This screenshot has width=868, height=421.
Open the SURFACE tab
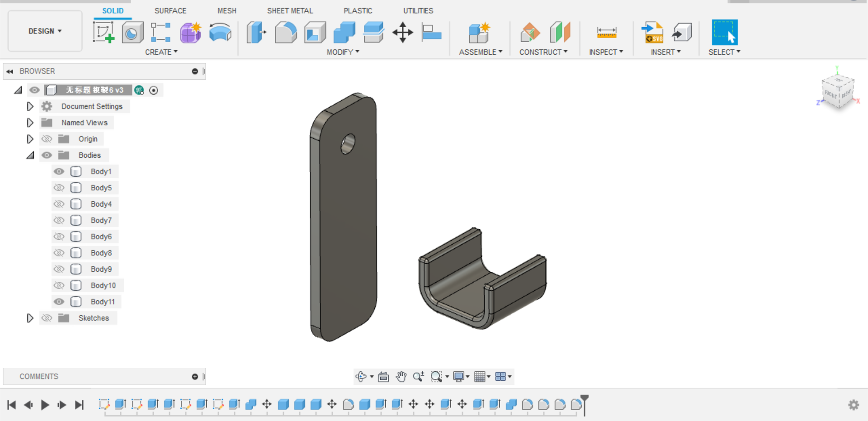pyautogui.click(x=170, y=10)
